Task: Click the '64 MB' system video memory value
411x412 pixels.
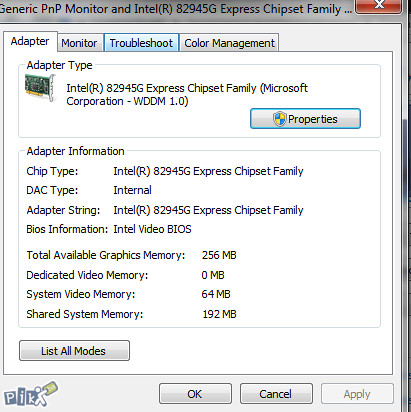Action: (x=216, y=294)
